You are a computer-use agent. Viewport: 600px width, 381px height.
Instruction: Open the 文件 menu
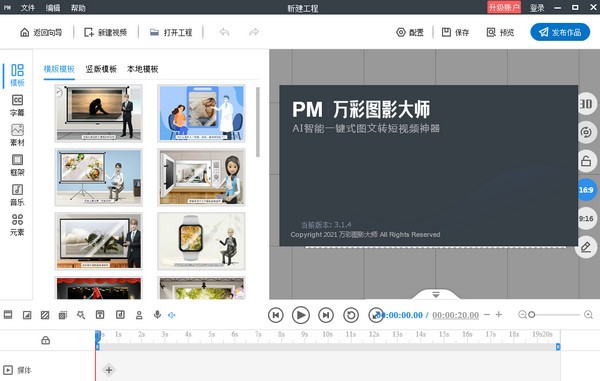point(28,8)
